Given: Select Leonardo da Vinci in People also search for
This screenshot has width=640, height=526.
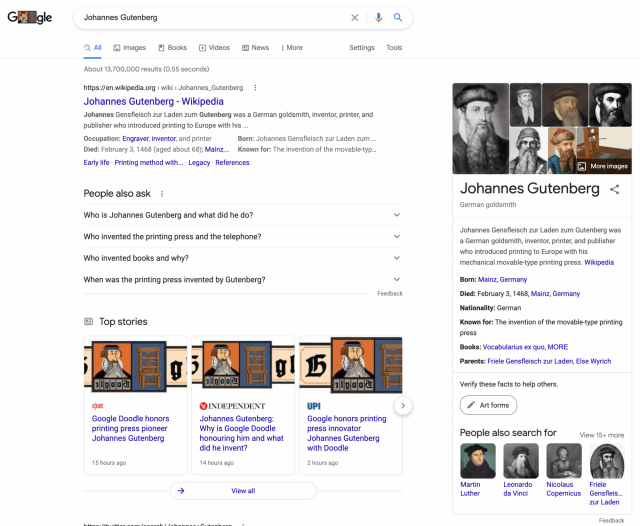Looking at the screenshot, I should (x=520, y=470).
